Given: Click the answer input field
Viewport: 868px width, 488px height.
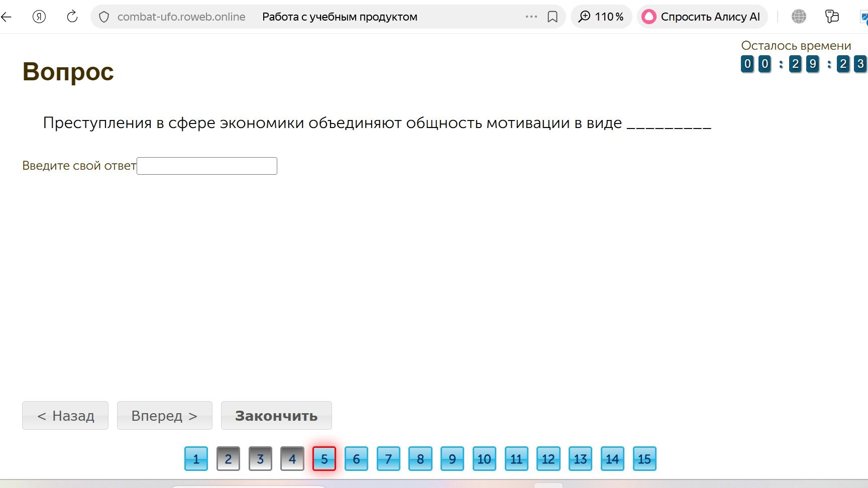Looking at the screenshot, I should [207, 166].
